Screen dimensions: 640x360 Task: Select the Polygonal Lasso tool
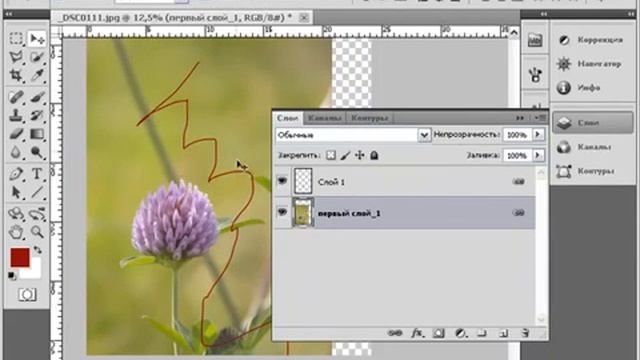pyautogui.click(x=16, y=57)
